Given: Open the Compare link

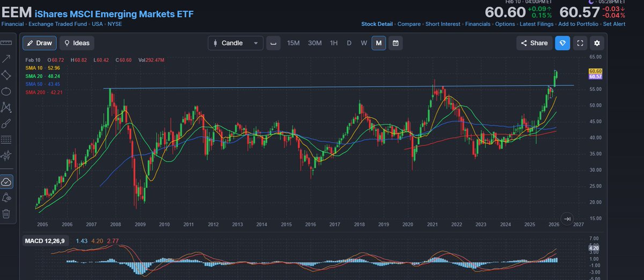Looking at the screenshot, I should (409, 24).
